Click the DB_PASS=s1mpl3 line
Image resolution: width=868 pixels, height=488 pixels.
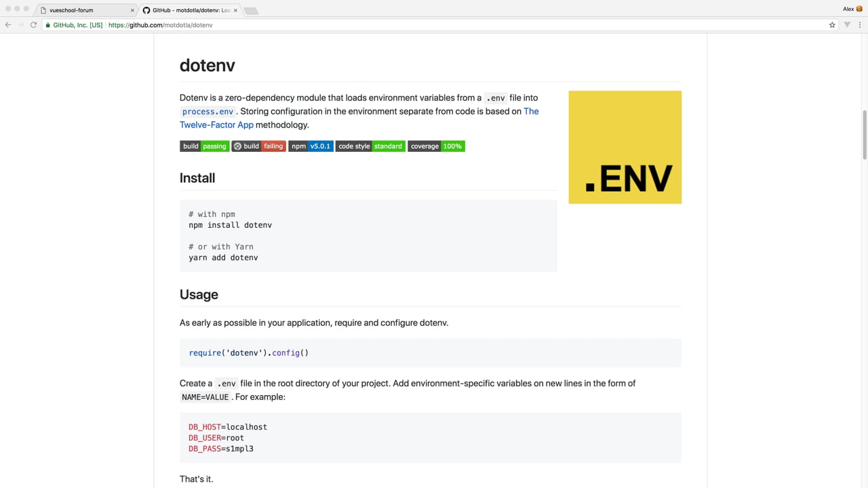221,449
